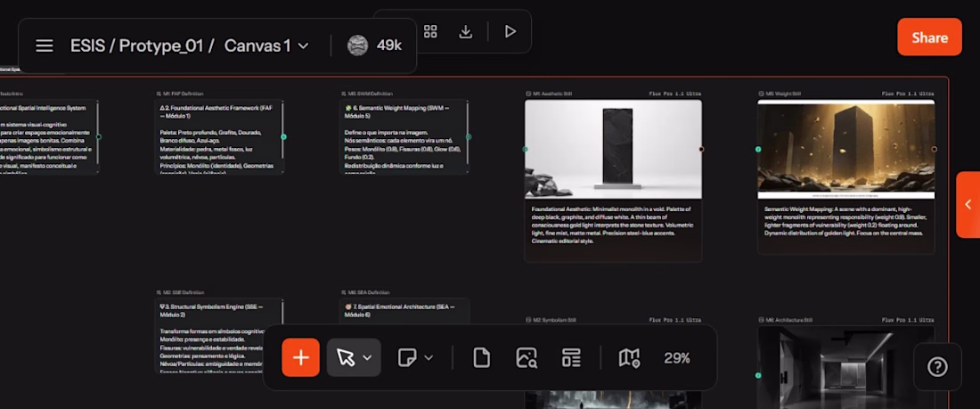This screenshot has width=980, height=409.
Task: Click the 29% zoom level
Action: [x=677, y=358]
